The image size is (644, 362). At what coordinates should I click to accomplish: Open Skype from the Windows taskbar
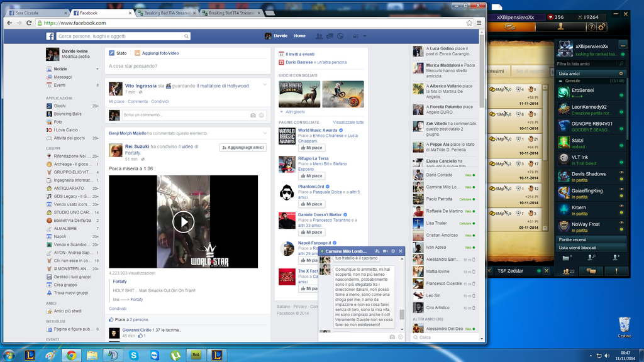pyautogui.click(x=133, y=355)
